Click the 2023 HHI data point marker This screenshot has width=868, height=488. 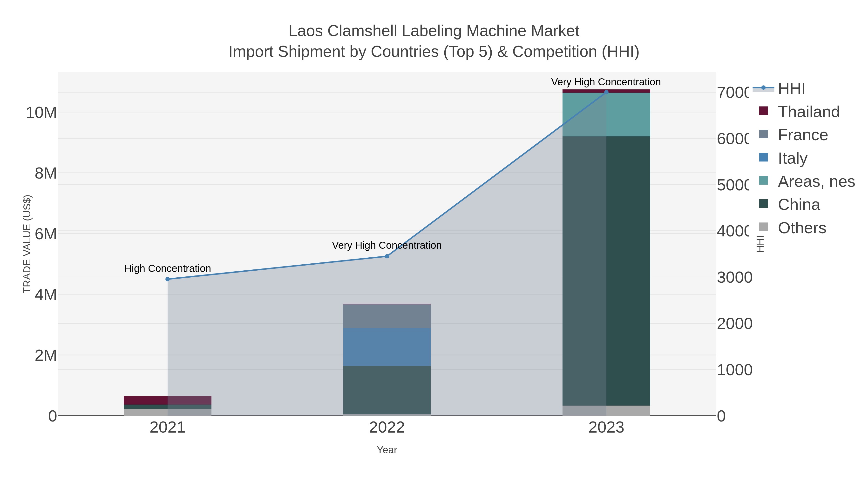606,92
